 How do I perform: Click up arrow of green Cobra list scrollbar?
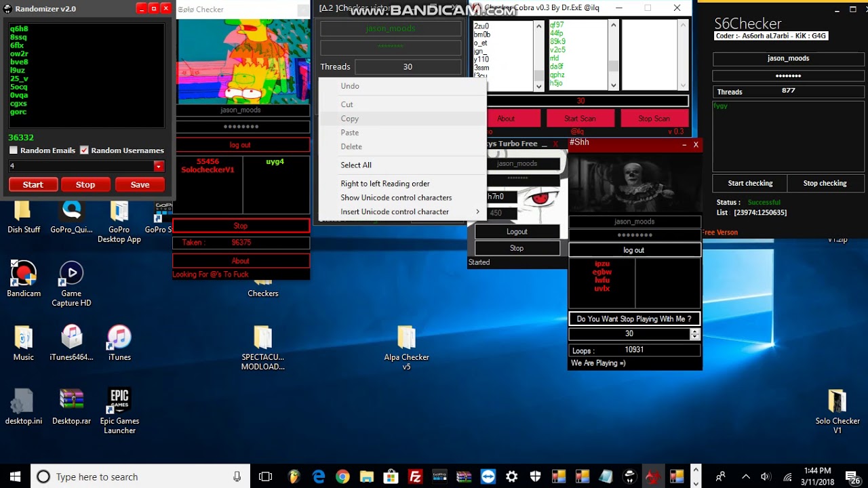(x=613, y=24)
